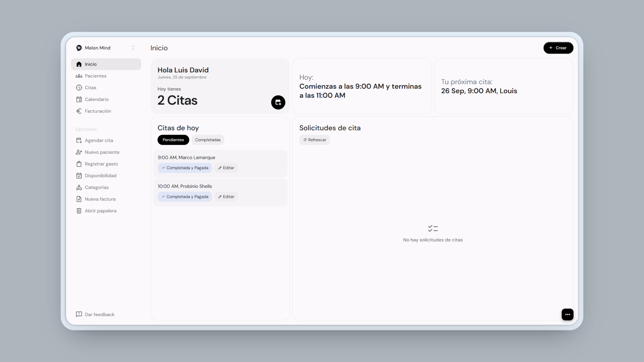The image size is (644, 362).
Task: Open Facturación with euro icon
Action: click(x=79, y=111)
